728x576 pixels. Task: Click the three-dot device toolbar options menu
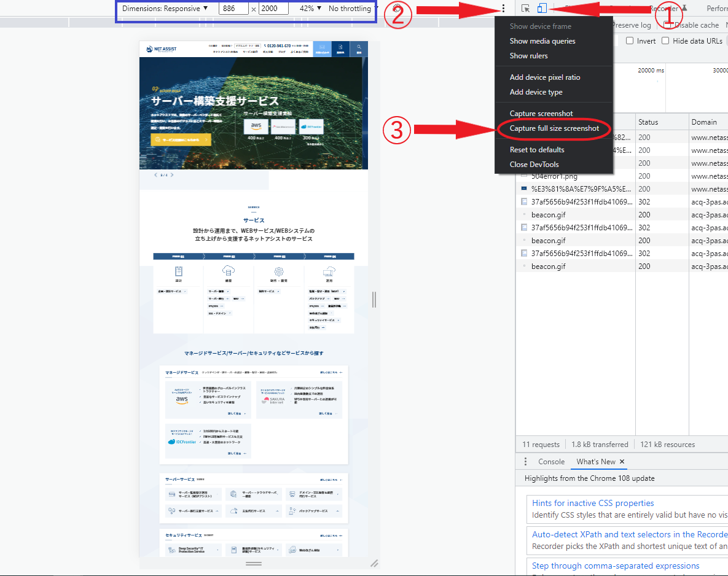(504, 9)
